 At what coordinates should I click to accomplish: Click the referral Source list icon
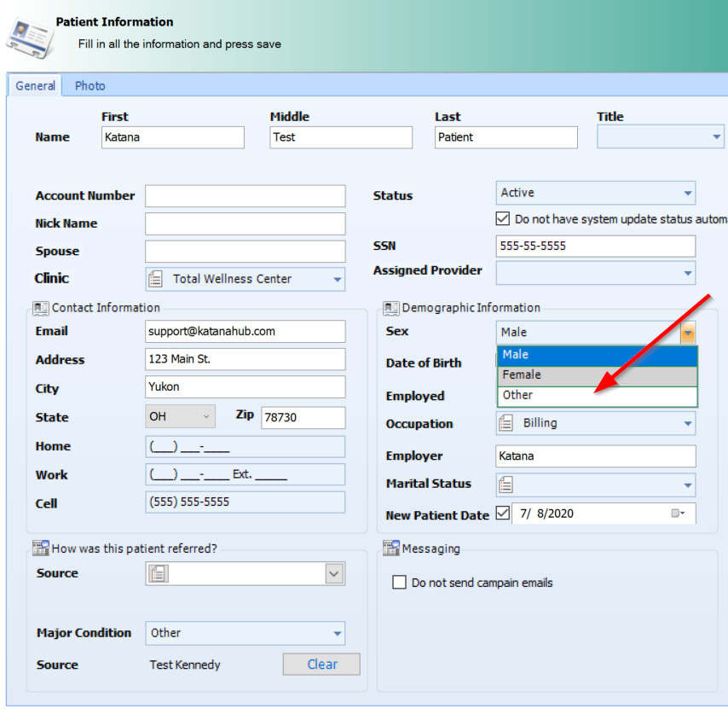pyautogui.click(x=157, y=574)
